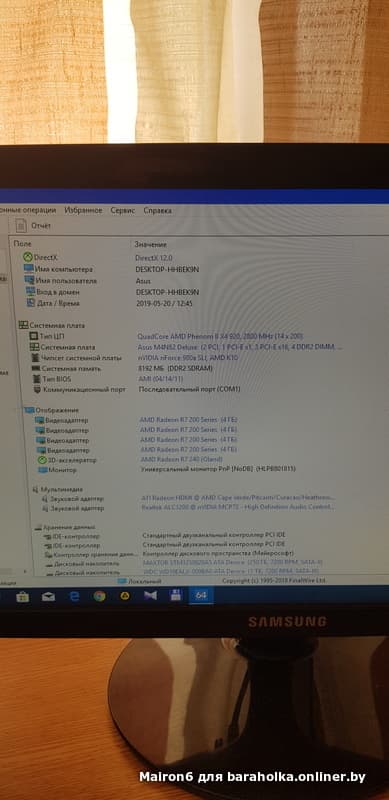Open the Избранное menu
The image size is (389, 800).
[x=83, y=210]
